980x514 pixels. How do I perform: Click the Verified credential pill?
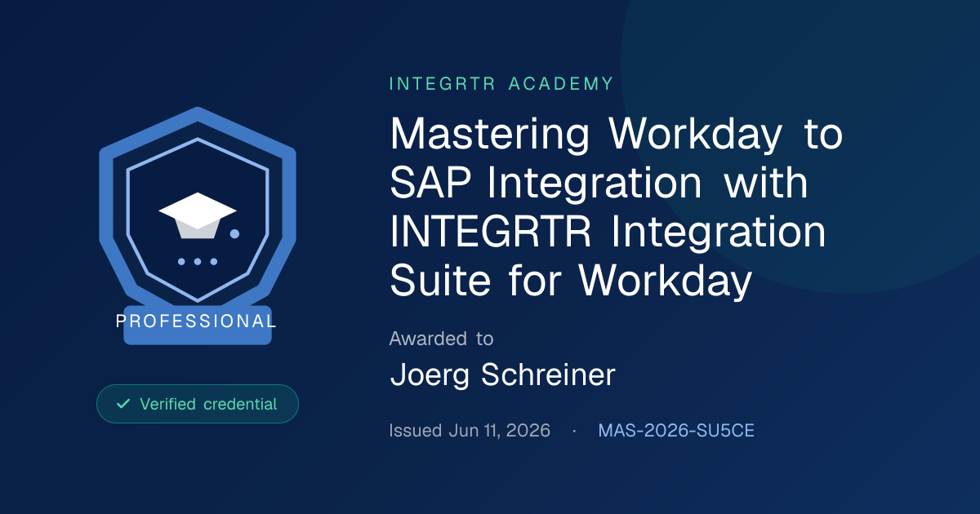(198, 404)
